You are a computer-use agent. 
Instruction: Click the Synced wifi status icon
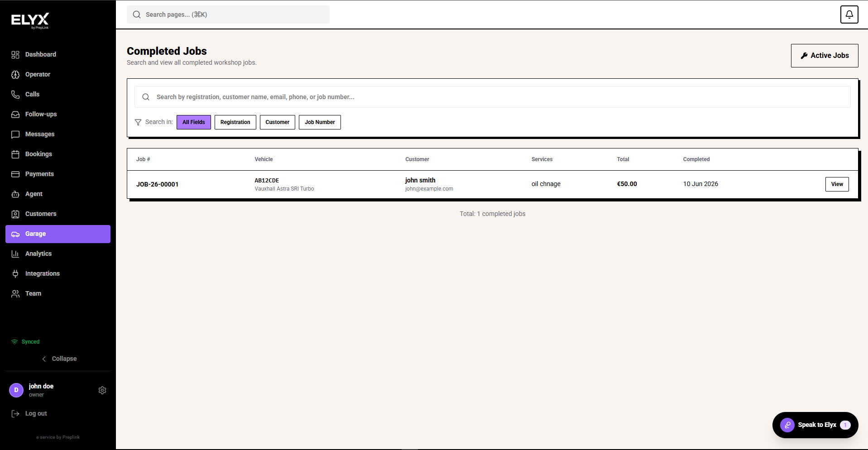click(x=14, y=342)
